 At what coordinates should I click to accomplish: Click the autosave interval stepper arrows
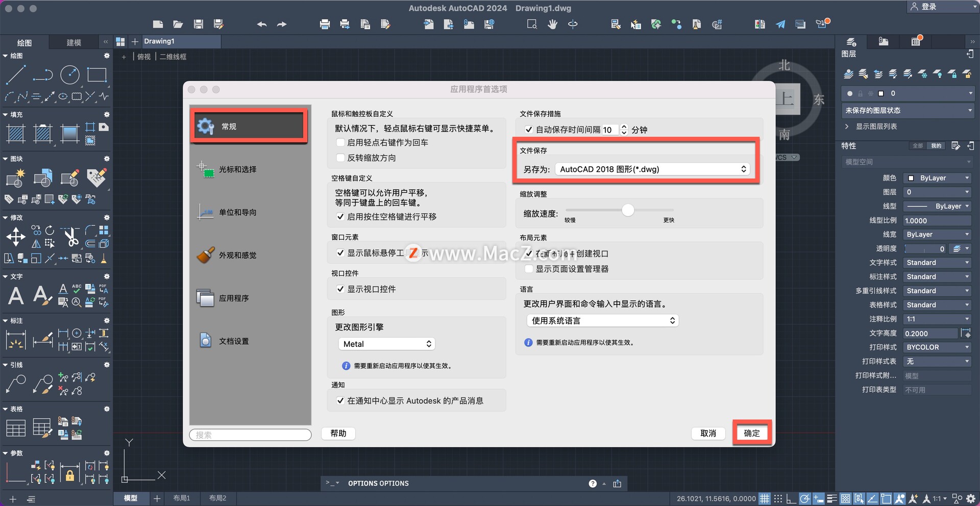tap(623, 130)
